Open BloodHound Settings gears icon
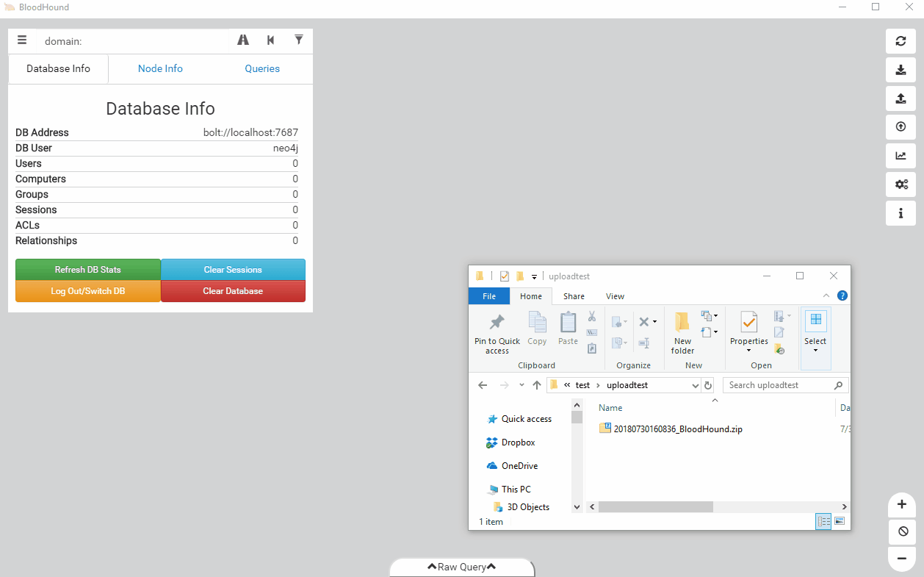This screenshot has width=924, height=577. [900, 184]
